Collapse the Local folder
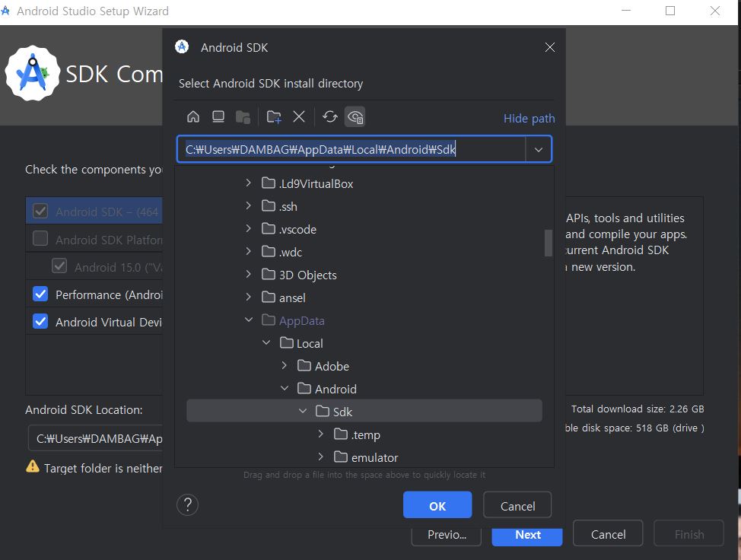 tap(266, 342)
